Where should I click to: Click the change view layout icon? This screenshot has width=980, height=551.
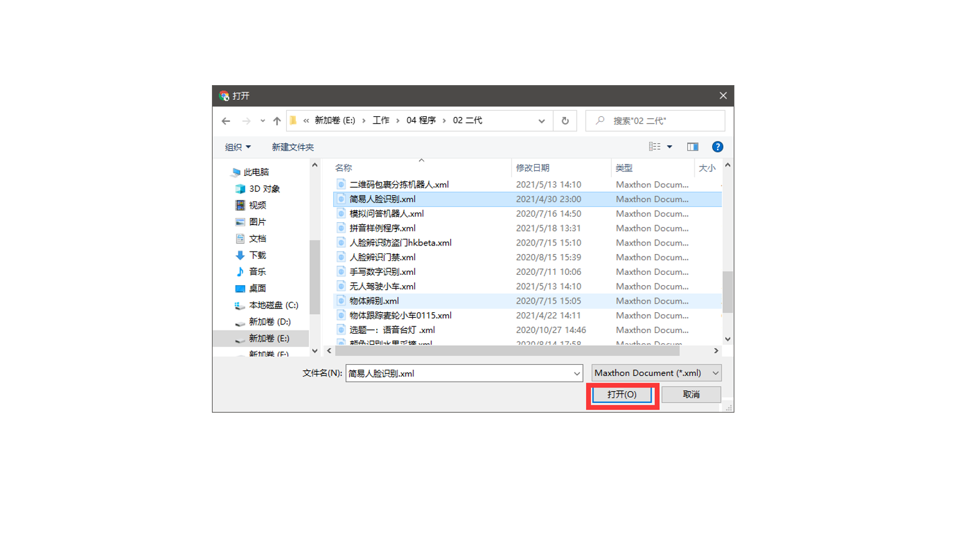[x=655, y=147]
